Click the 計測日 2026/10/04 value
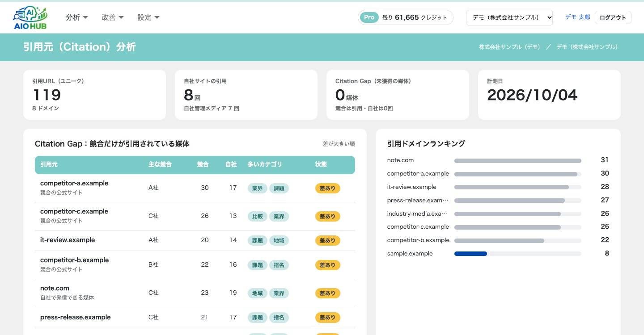 pyautogui.click(x=532, y=95)
